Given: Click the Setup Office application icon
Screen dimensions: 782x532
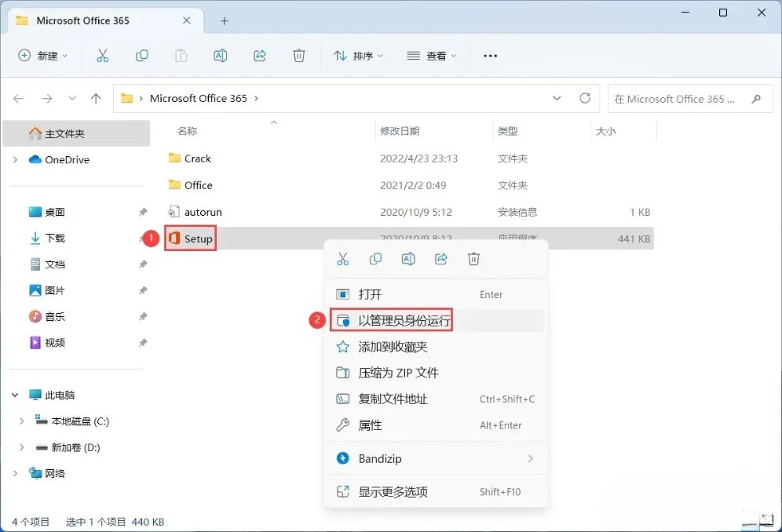Looking at the screenshot, I should (x=174, y=239).
